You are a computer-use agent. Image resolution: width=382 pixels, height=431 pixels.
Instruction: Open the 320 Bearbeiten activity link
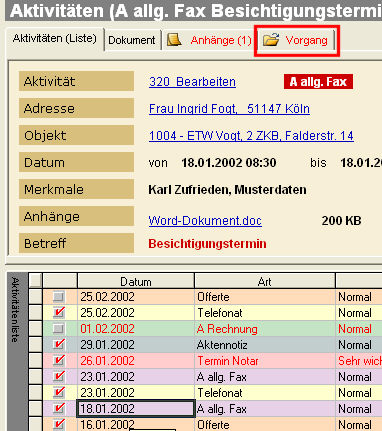192,82
